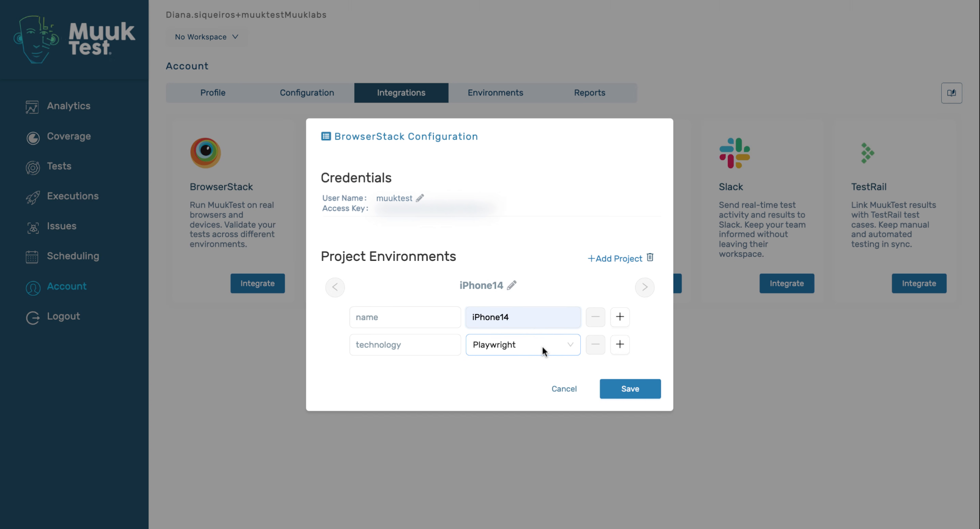Open Analytics from the sidebar
This screenshot has height=529, width=980.
pos(68,106)
